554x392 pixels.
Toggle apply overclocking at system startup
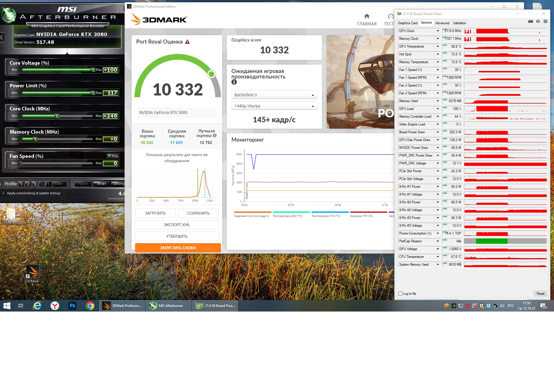coord(3,193)
